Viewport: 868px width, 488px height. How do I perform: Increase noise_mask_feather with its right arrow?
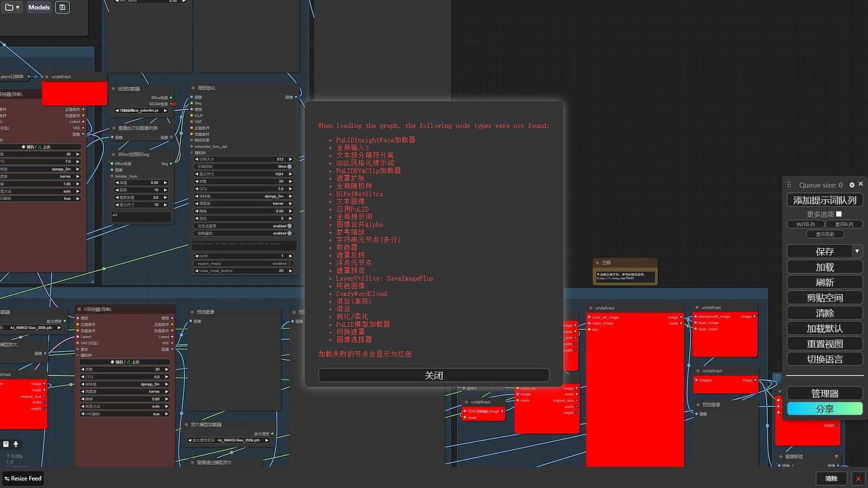pos(291,271)
